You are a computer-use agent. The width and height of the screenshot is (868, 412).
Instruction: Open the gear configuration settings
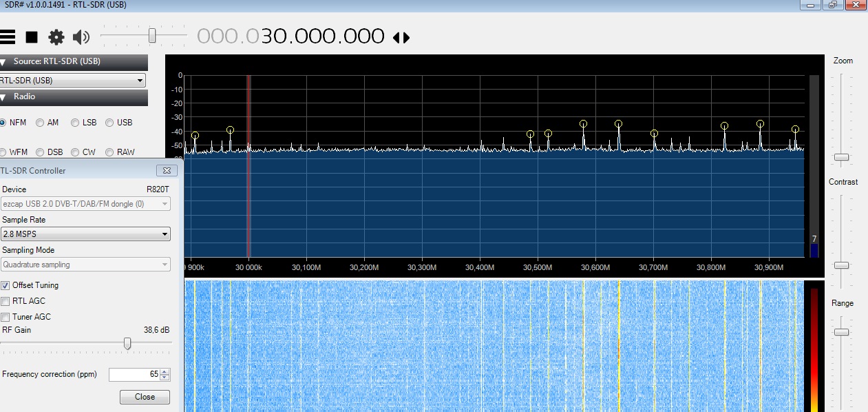56,37
